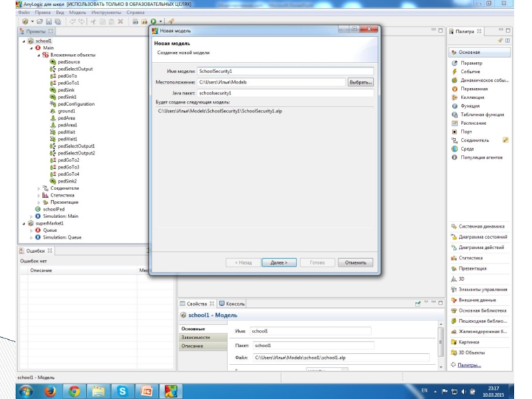This screenshot has height=399, width=532.
Task: Pick Соединитель icon in palette
Action: click(455, 140)
